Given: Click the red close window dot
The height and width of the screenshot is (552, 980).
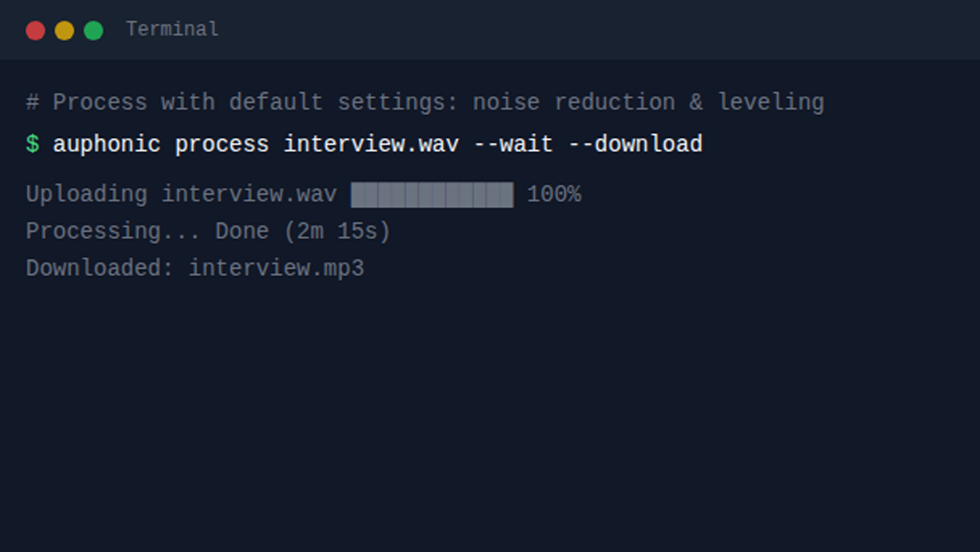Looking at the screenshot, I should pos(35,30).
